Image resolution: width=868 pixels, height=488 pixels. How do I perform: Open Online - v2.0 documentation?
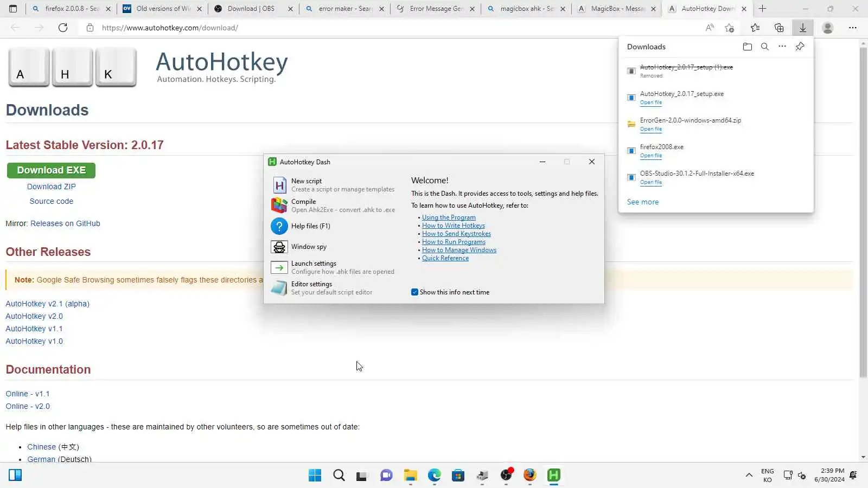click(28, 406)
